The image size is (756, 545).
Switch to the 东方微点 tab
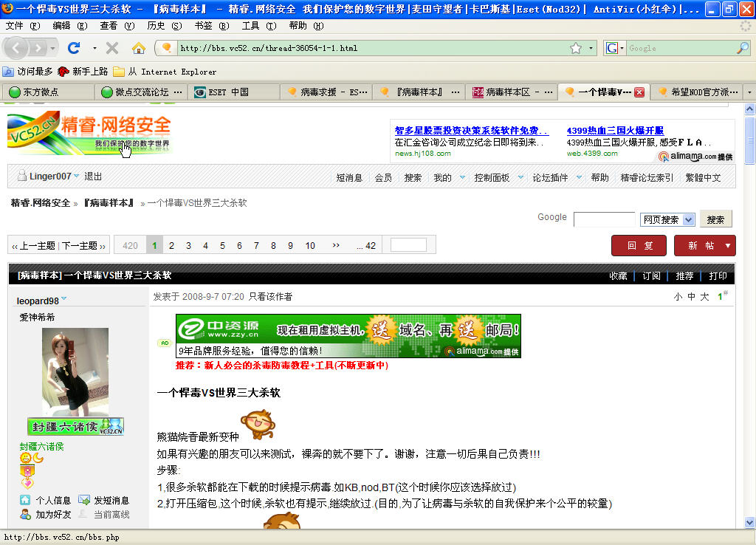click(x=48, y=92)
